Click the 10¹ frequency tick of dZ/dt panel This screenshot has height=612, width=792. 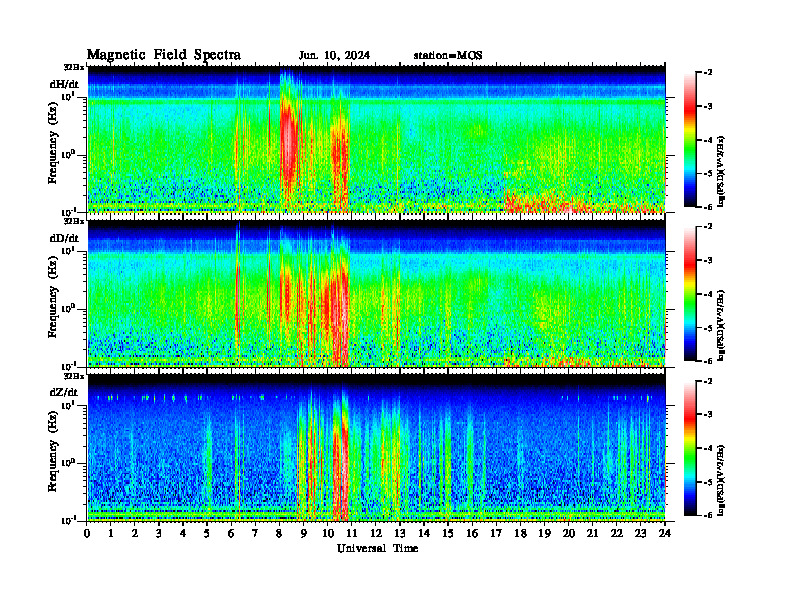coord(68,405)
